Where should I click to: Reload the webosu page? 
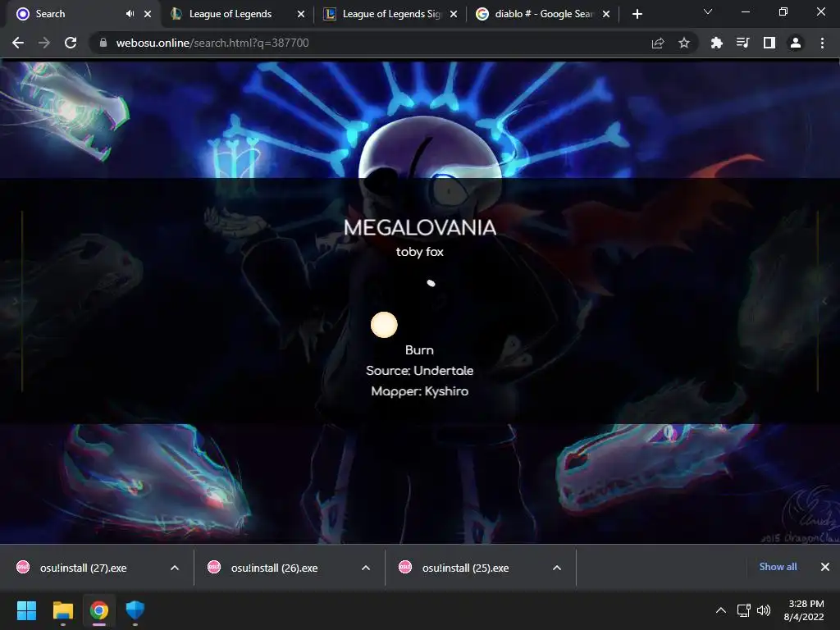71,43
